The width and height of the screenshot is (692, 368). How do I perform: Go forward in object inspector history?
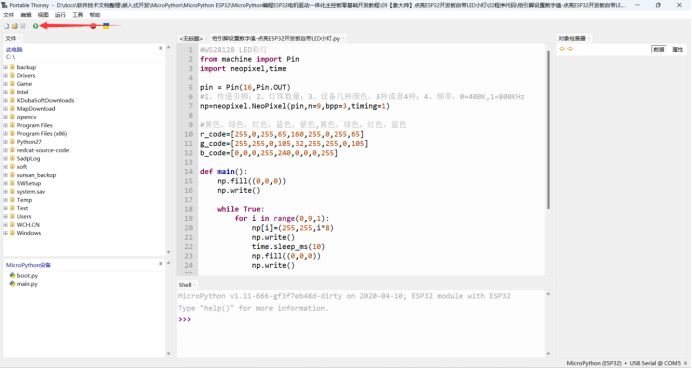tap(570, 49)
